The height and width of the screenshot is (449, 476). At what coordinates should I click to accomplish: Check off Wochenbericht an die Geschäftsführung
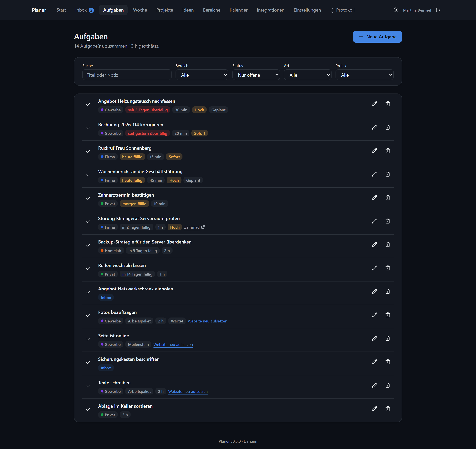[88, 175]
